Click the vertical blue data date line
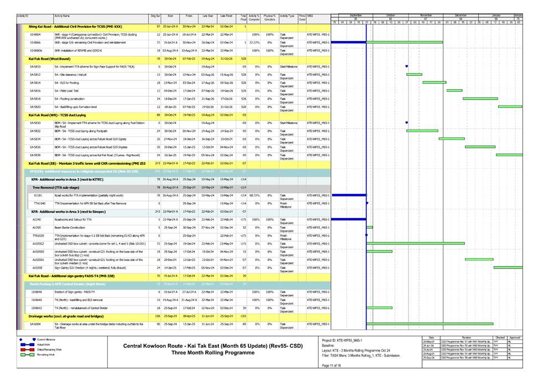Viewport: 554px width, 392px height. coord(367,166)
